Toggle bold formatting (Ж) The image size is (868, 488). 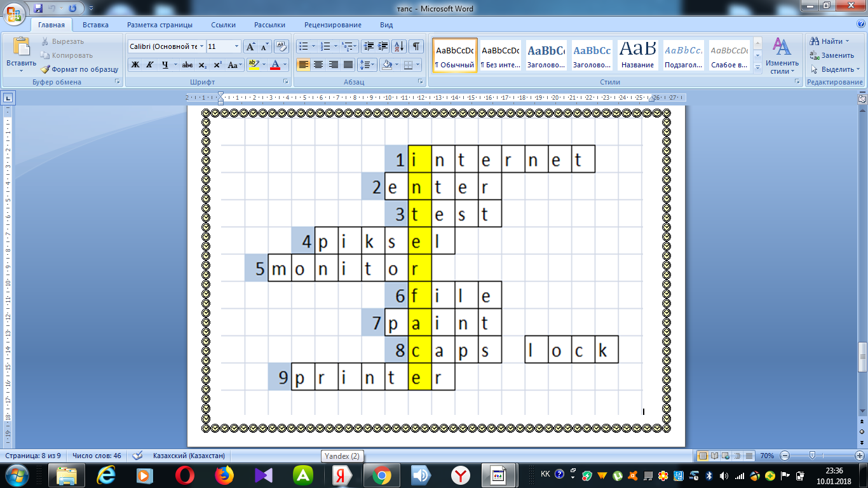[135, 65]
